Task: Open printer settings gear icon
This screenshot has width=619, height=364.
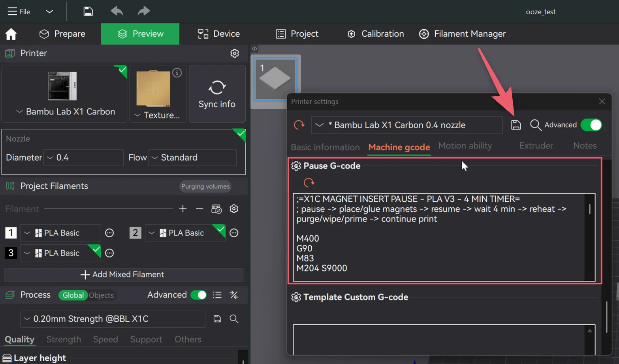Action: point(235,53)
